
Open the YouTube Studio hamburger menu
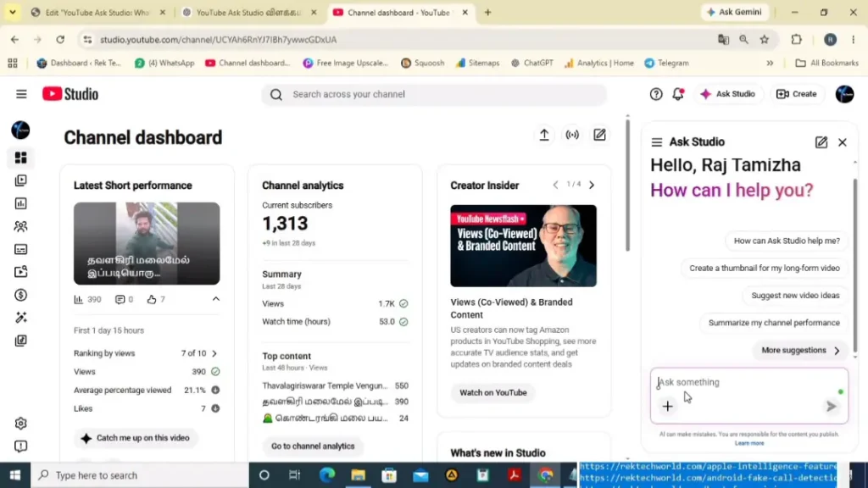21,94
